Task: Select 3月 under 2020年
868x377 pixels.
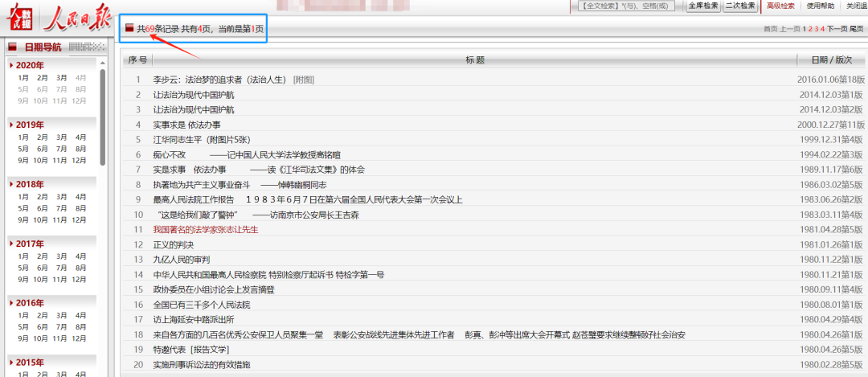Action: (x=61, y=77)
